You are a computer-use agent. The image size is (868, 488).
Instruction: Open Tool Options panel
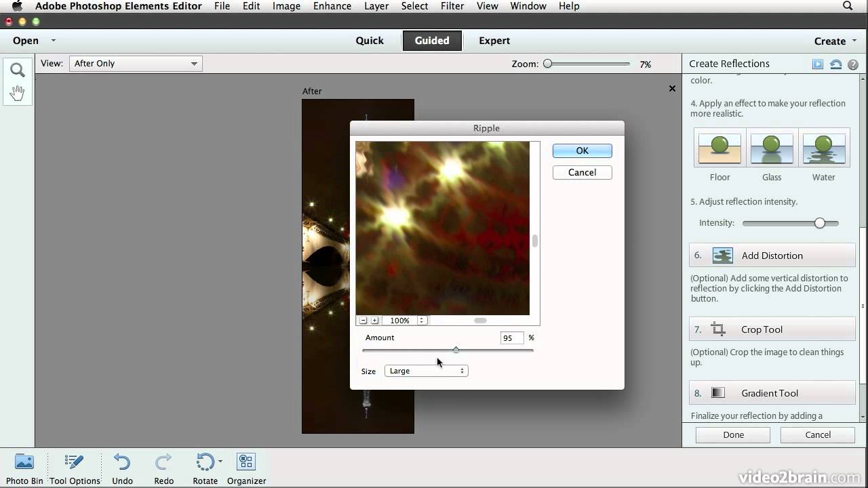coord(75,469)
